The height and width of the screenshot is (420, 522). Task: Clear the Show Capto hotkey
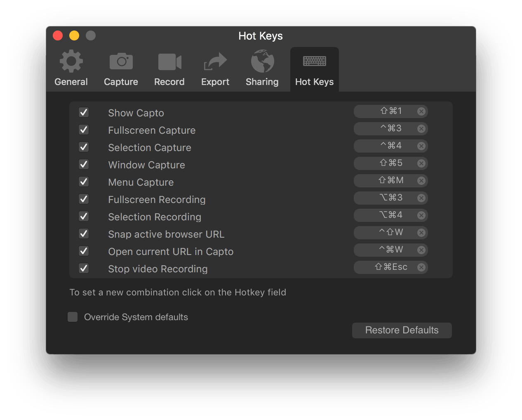(x=421, y=111)
